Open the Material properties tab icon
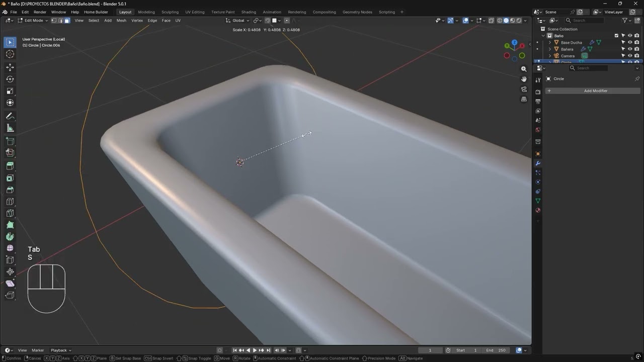 click(x=538, y=211)
